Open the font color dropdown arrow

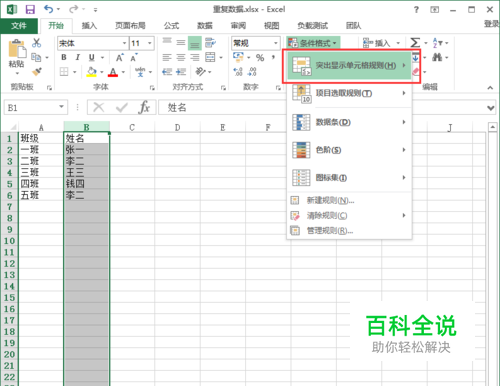pos(123,72)
